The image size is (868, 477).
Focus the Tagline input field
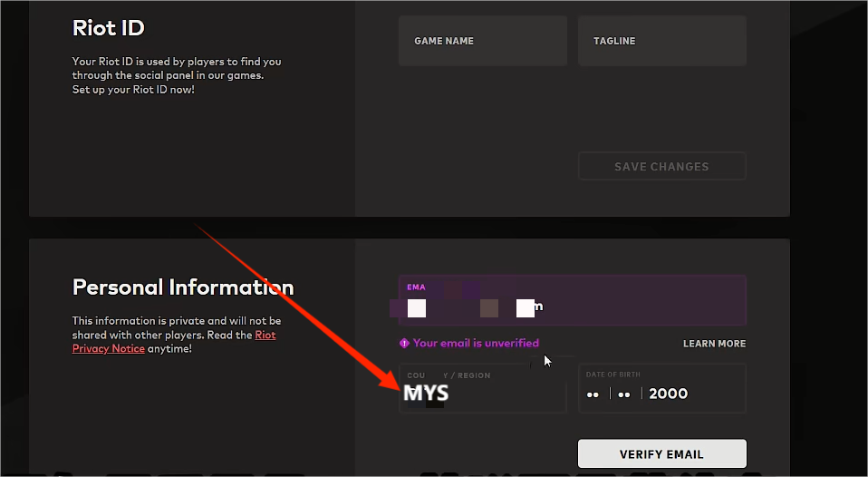[x=661, y=41]
